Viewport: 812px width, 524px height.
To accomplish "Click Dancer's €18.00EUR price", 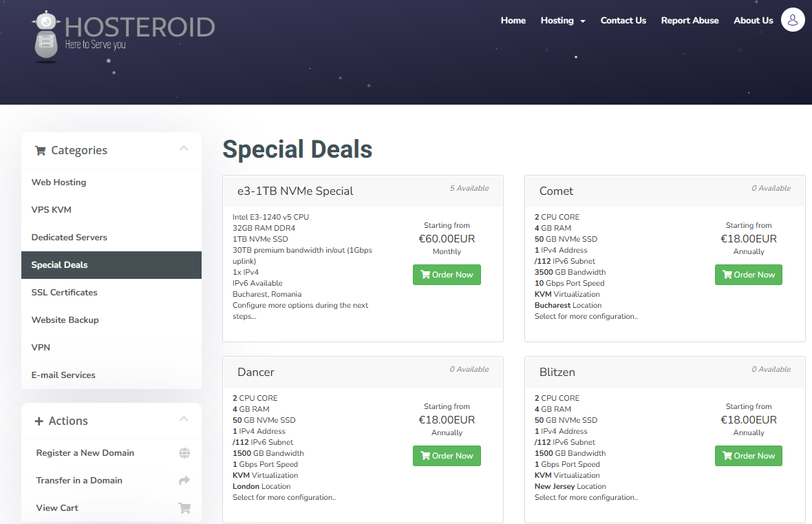I will pos(447,420).
